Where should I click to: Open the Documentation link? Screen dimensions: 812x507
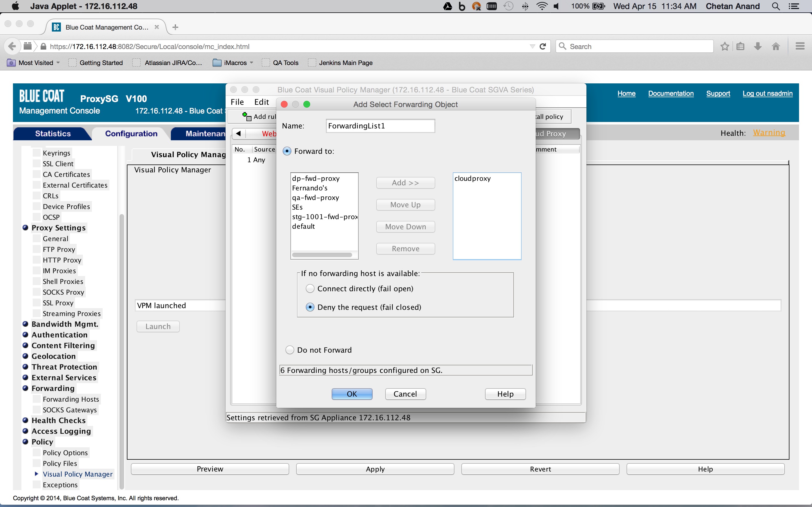[670, 93]
